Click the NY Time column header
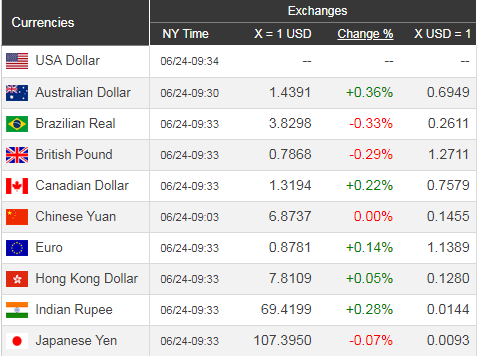The width and height of the screenshot is (478, 363). click(x=185, y=34)
